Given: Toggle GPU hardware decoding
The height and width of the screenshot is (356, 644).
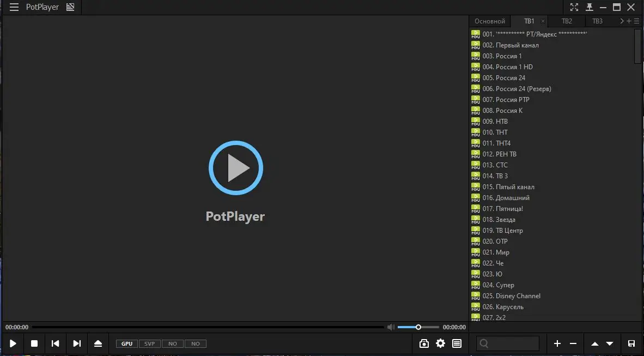Looking at the screenshot, I should click(126, 343).
